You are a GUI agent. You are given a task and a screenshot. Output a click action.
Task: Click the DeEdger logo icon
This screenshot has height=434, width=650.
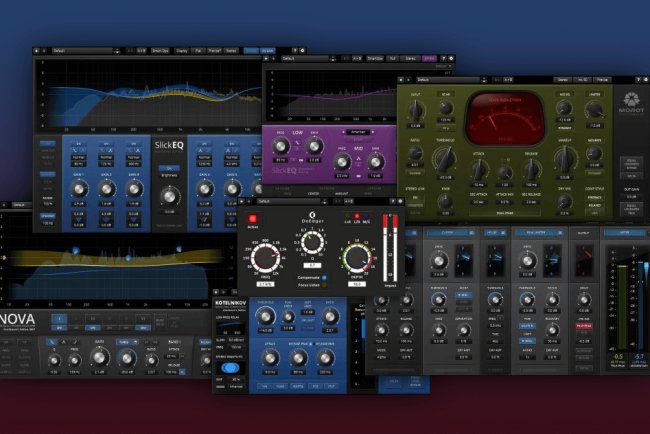point(312,214)
